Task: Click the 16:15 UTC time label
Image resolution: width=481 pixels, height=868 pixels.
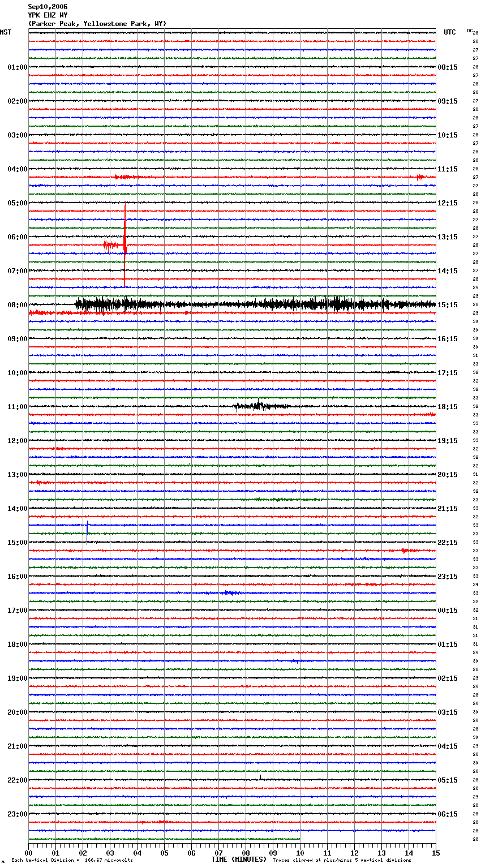Action: [448, 339]
